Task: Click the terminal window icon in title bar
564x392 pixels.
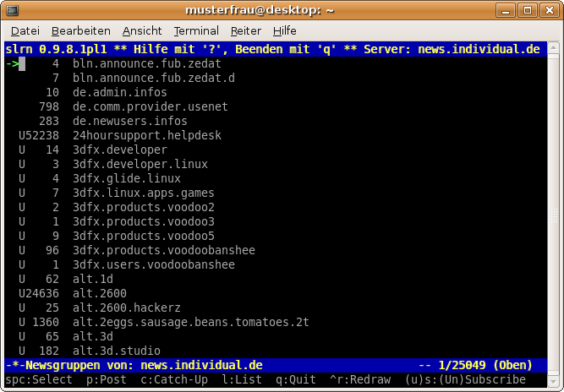Action: pos(14,10)
